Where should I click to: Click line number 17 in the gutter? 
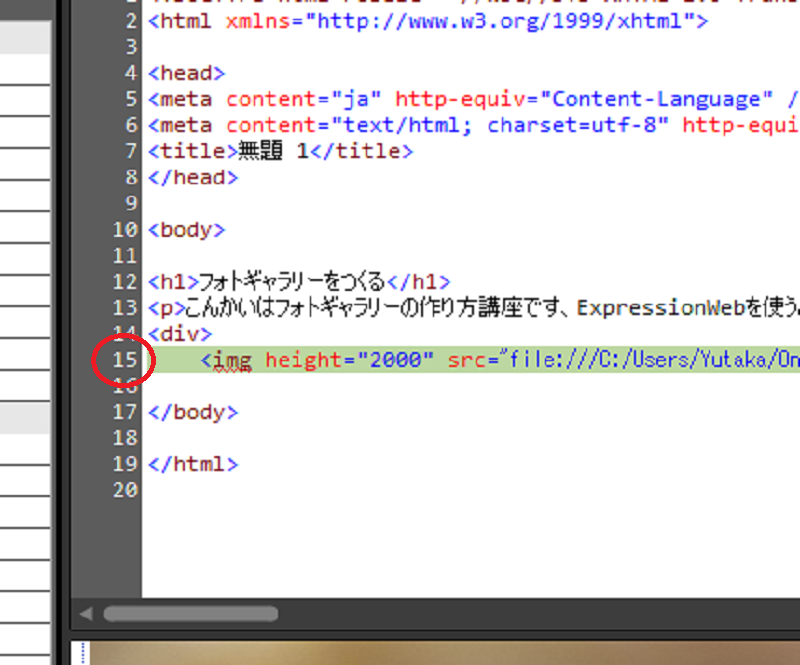point(125,412)
